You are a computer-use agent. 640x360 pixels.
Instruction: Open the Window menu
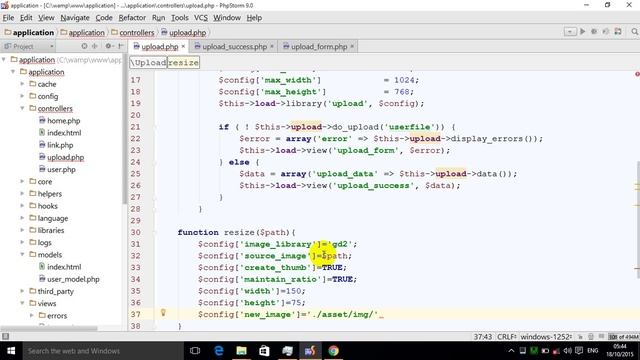click(x=227, y=18)
